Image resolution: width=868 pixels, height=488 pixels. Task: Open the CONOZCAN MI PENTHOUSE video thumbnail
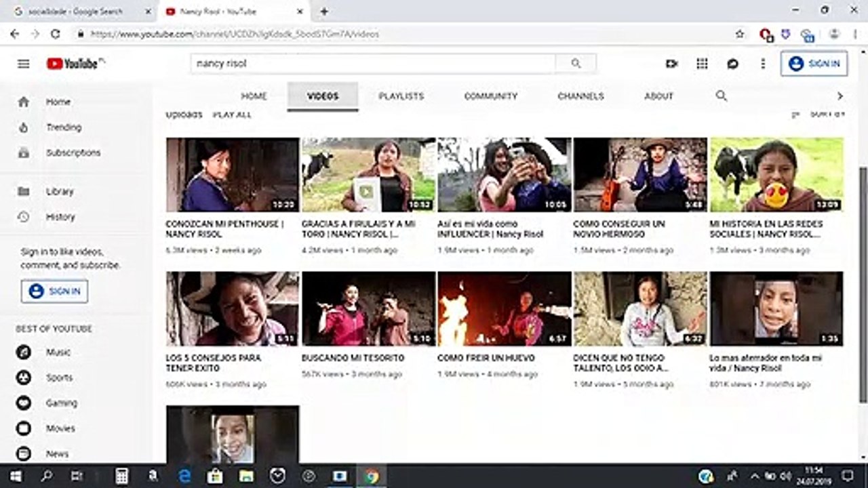click(233, 175)
